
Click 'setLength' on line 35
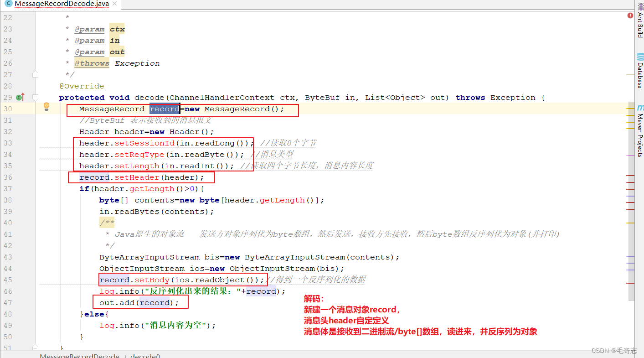pyautogui.click(x=137, y=166)
